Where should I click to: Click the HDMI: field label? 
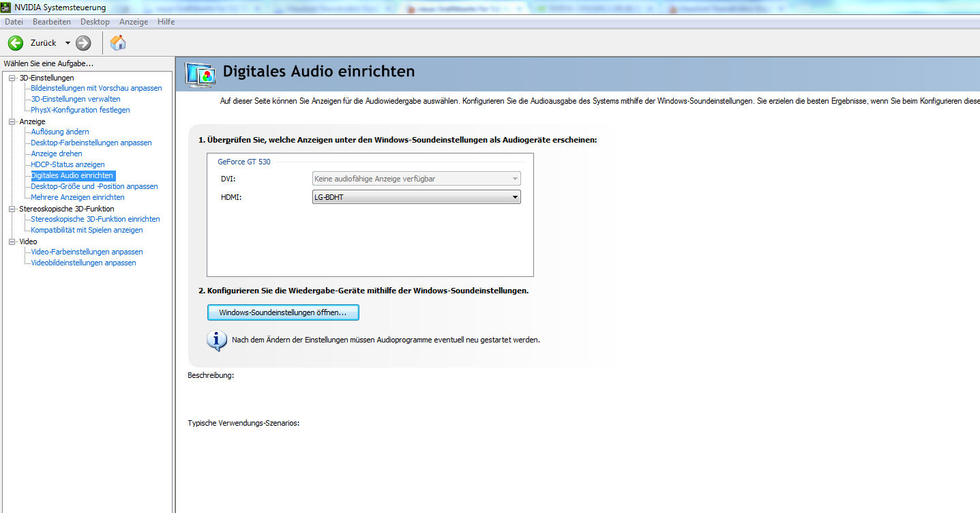[x=231, y=197]
